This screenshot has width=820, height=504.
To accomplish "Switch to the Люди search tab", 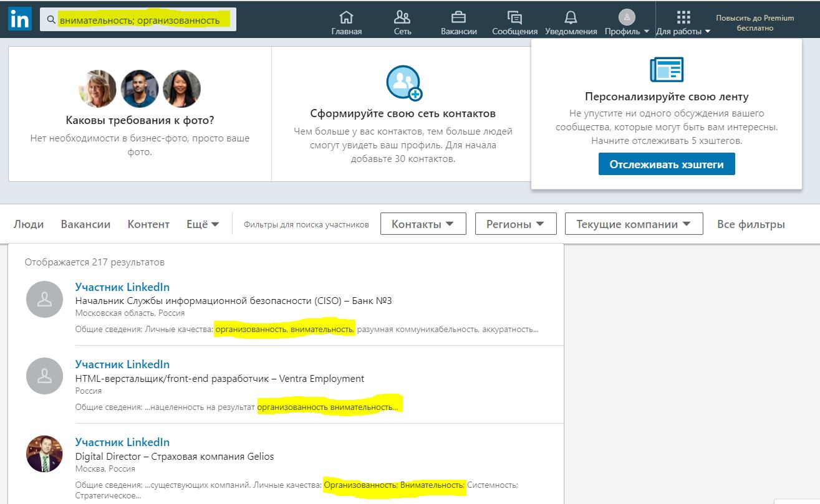I will [x=29, y=224].
